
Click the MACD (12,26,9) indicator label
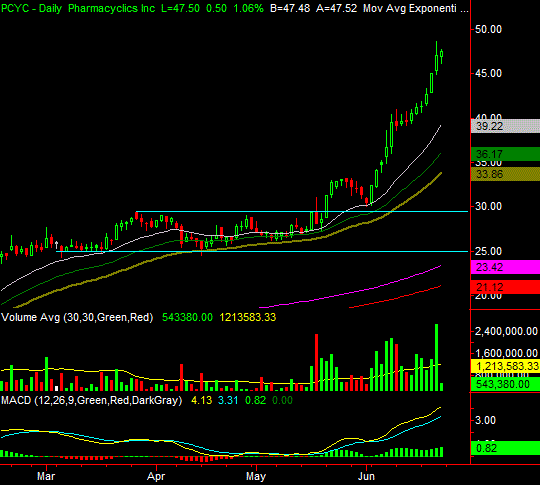[x=92, y=400]
